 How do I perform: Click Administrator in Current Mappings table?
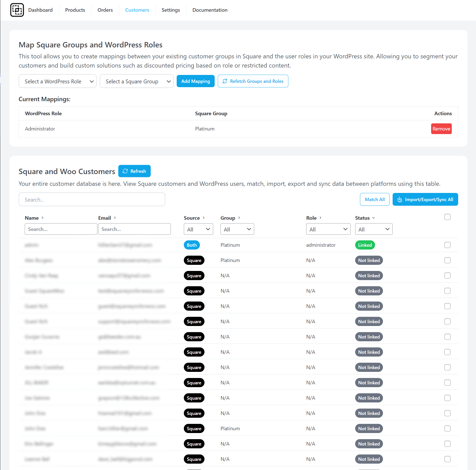pyautogui.click(x=40, y=129)
